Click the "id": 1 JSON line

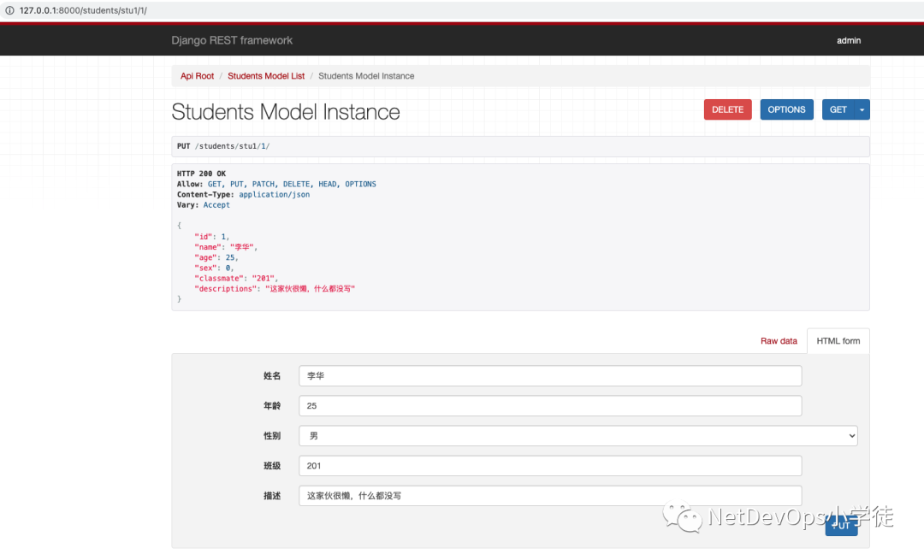tap(211, 236)
